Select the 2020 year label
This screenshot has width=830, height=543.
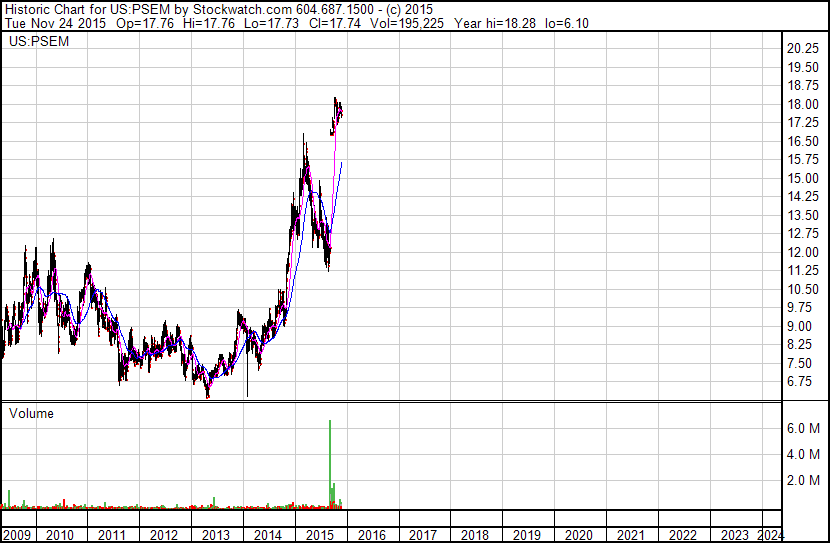(x=579, y=535)
